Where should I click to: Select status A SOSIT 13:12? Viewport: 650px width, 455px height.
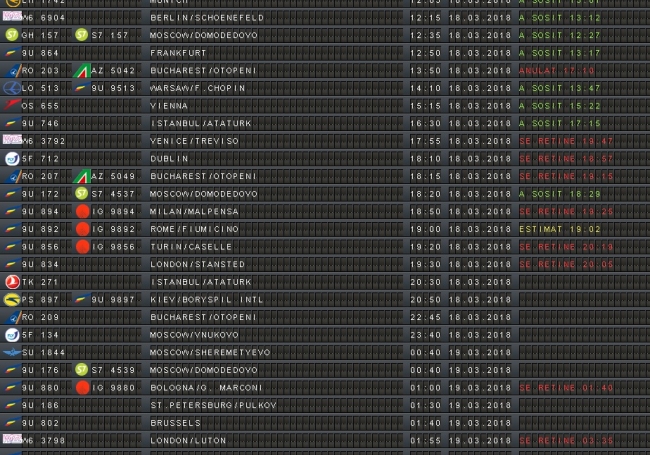pyautogui.click(x=560, y=18)
